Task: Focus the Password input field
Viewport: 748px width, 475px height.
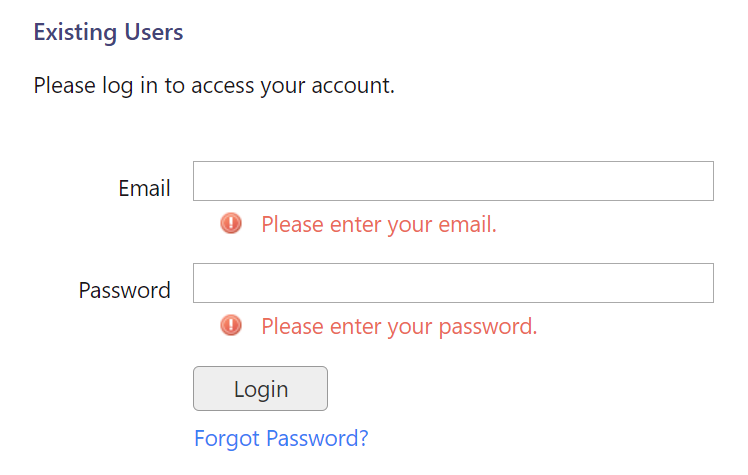Action: (x=452, y=283)
